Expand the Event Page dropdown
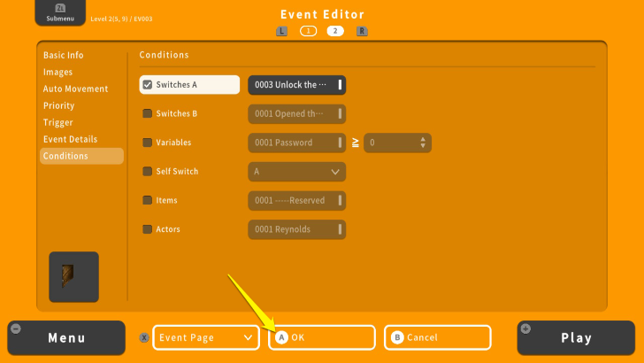Screen dimensions: 644x363 click(x=206, y=337)
